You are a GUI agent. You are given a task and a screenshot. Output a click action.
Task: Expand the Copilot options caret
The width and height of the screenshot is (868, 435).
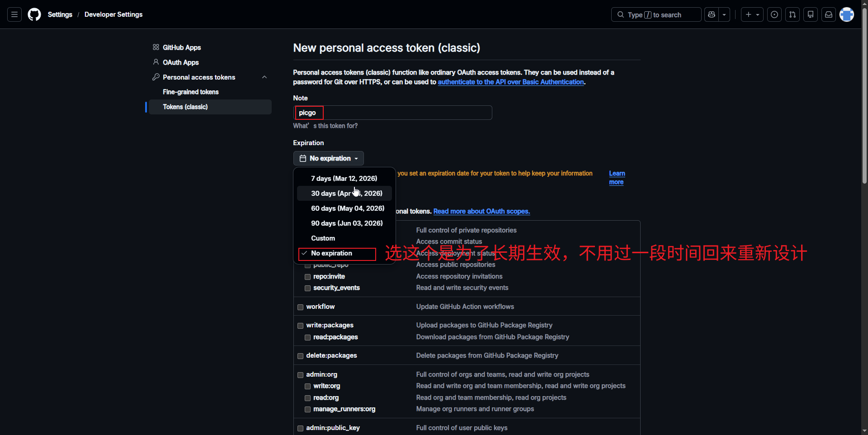tap(724, 14)
